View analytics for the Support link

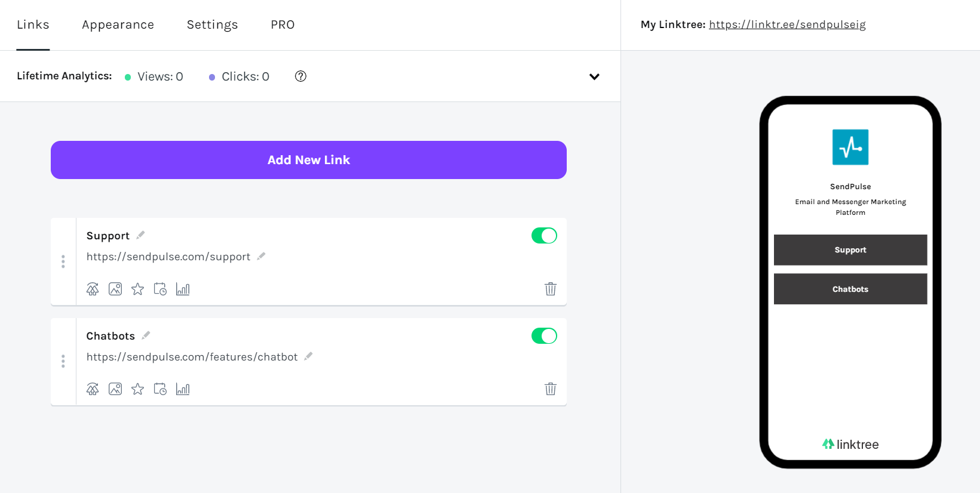click(183, 289)
